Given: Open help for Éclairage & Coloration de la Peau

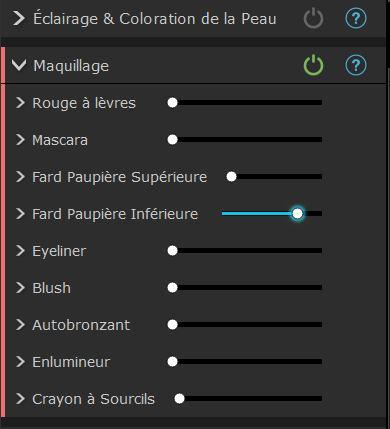Looking at the screenshot, I should [x=356, y=18].
